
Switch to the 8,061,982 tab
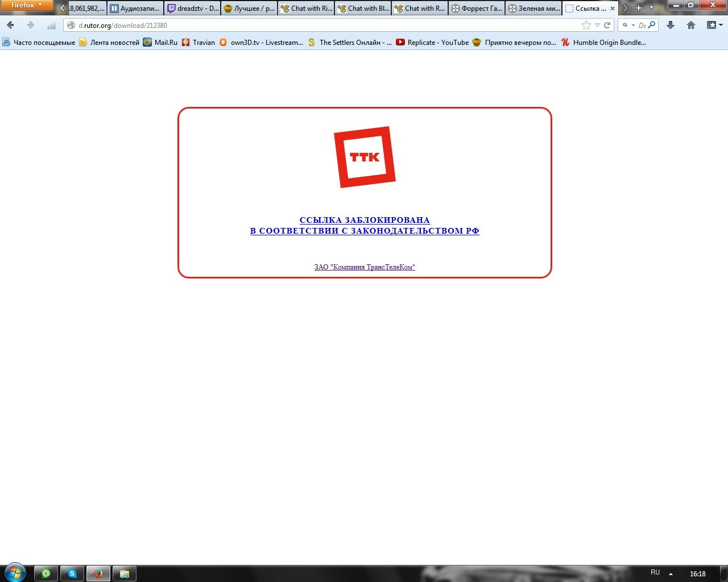(x=87, y=9)
